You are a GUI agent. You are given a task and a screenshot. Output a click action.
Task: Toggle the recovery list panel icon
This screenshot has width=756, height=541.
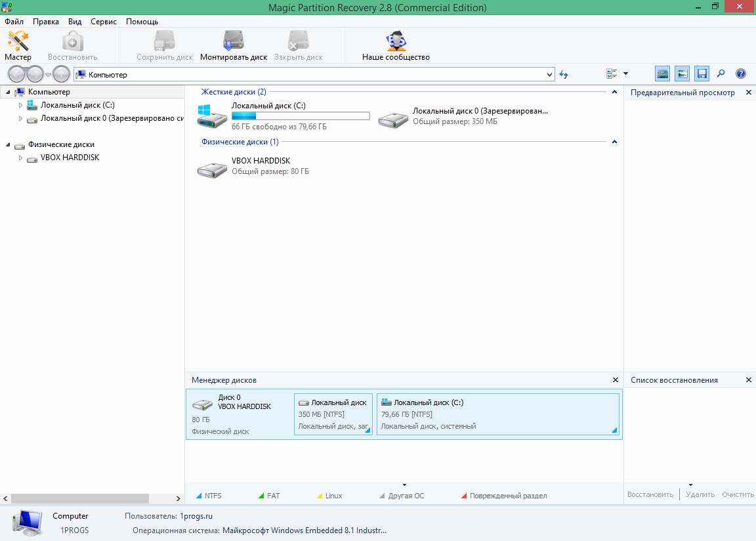(702, 74)
